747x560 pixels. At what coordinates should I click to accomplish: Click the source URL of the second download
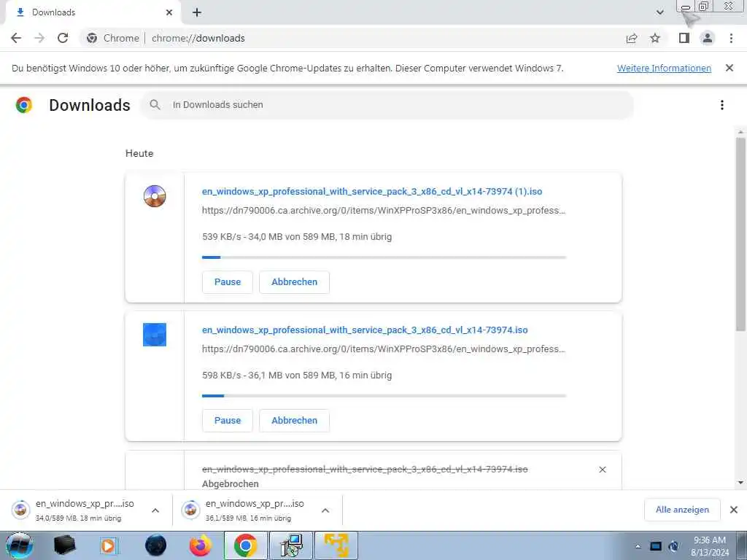[384, 349]
